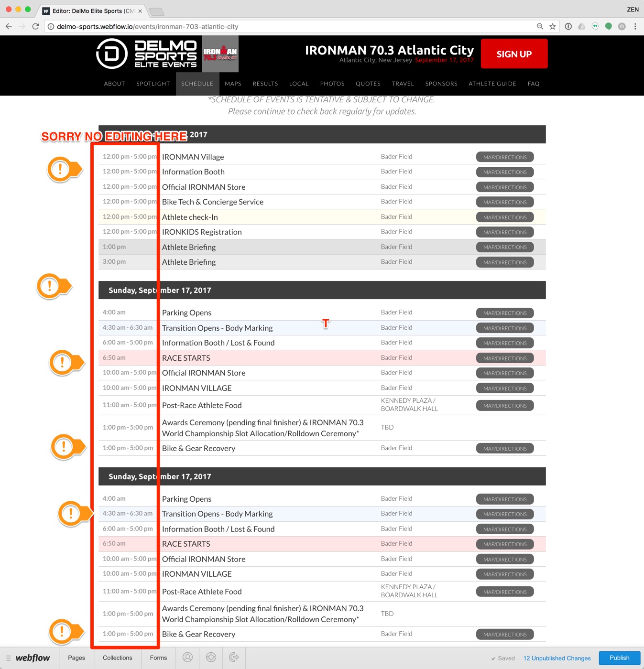Click the browser forward arrow
644x669 pixels.
22,26
